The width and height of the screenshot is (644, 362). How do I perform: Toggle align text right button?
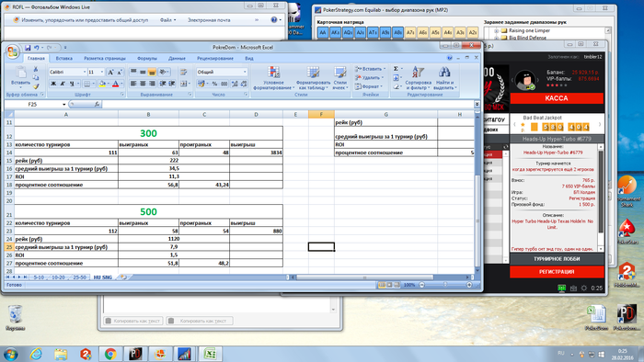[152, 84]
